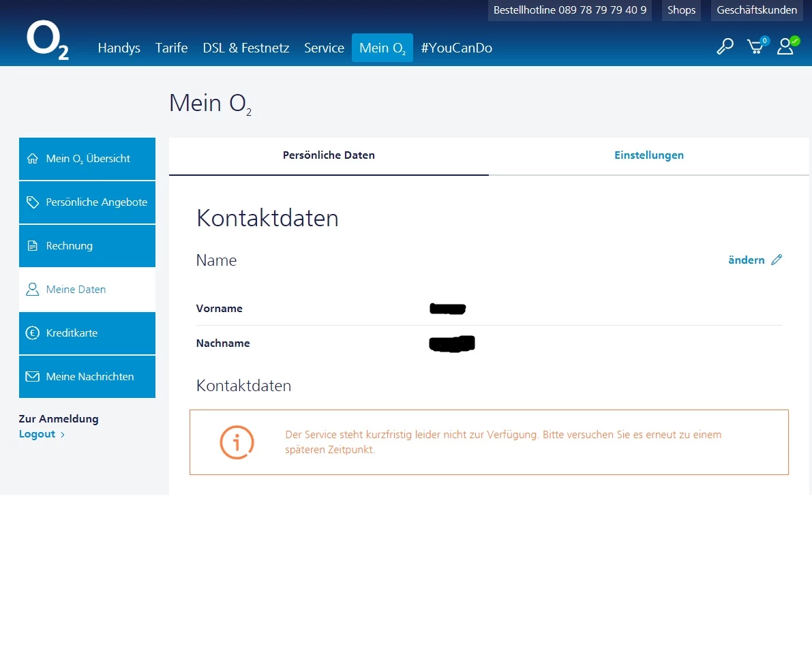This screenshot has width=812, height=646.
Task: Open the #YouCanDo menu item
Action: [x=457, y=48]
